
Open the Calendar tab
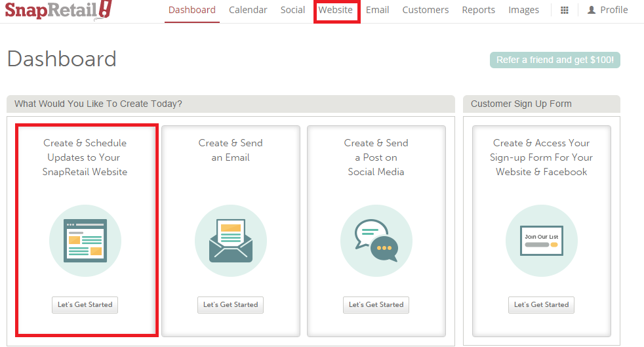[x=248, y=10]
